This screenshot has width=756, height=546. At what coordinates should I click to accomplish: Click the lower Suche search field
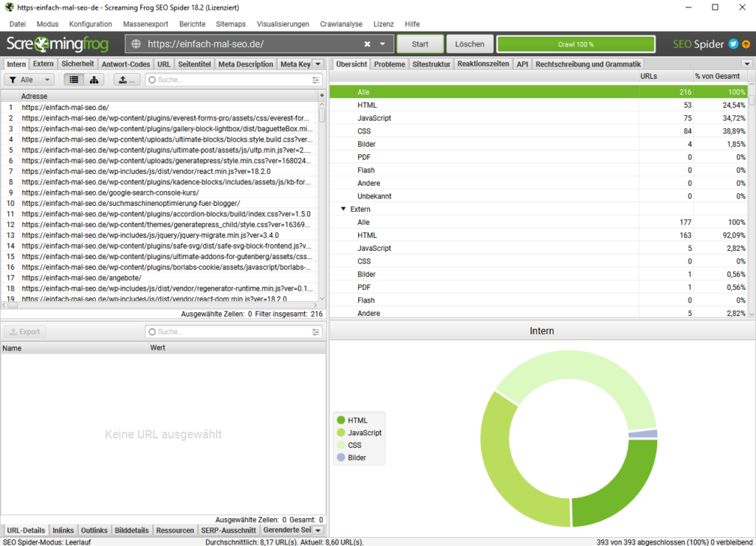(233, 332)
